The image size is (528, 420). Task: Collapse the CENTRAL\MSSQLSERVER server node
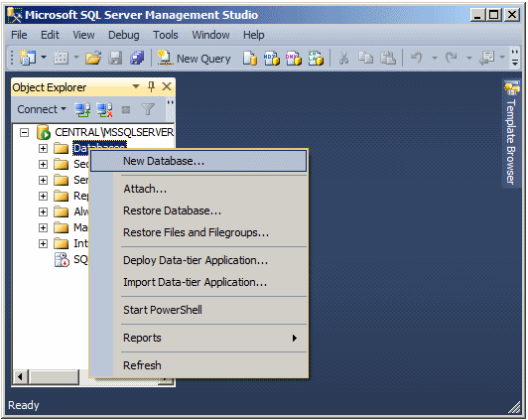[24, 132]
